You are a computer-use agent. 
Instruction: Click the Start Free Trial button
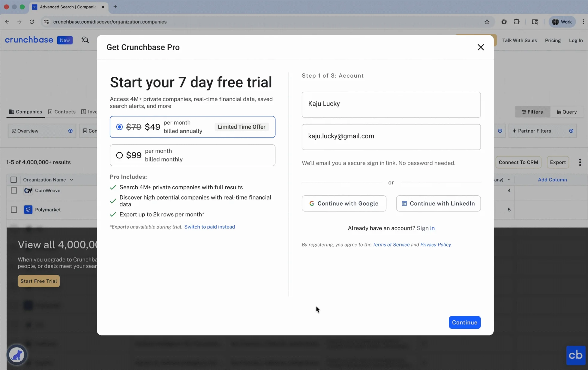coord(39,281)
